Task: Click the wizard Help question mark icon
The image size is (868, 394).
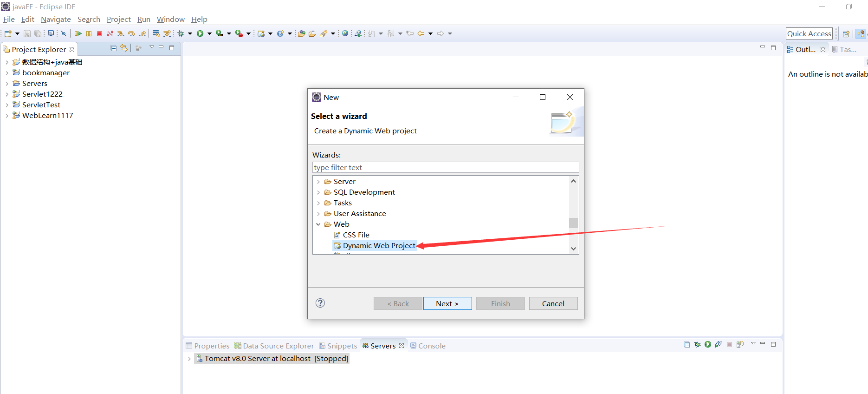Action: 320,303
